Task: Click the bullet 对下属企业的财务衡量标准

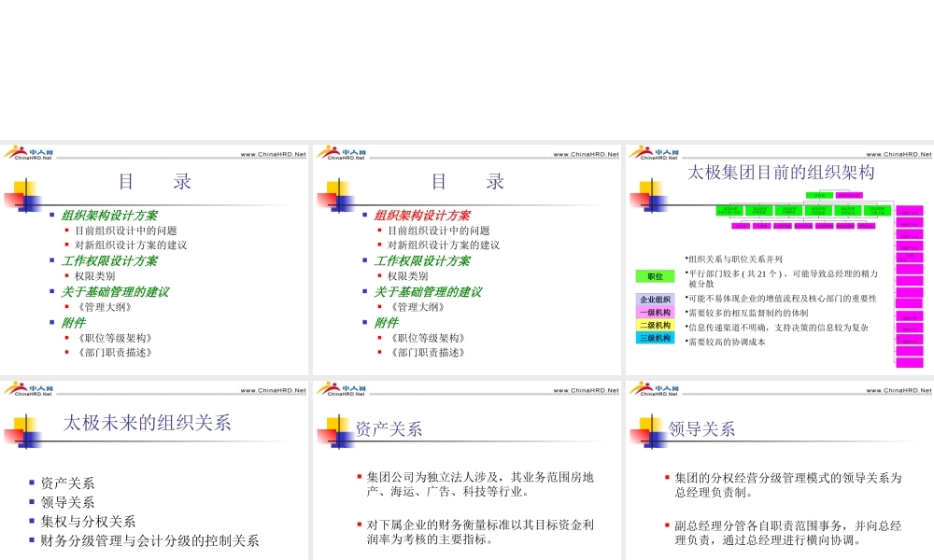Action: pos(479,531)
